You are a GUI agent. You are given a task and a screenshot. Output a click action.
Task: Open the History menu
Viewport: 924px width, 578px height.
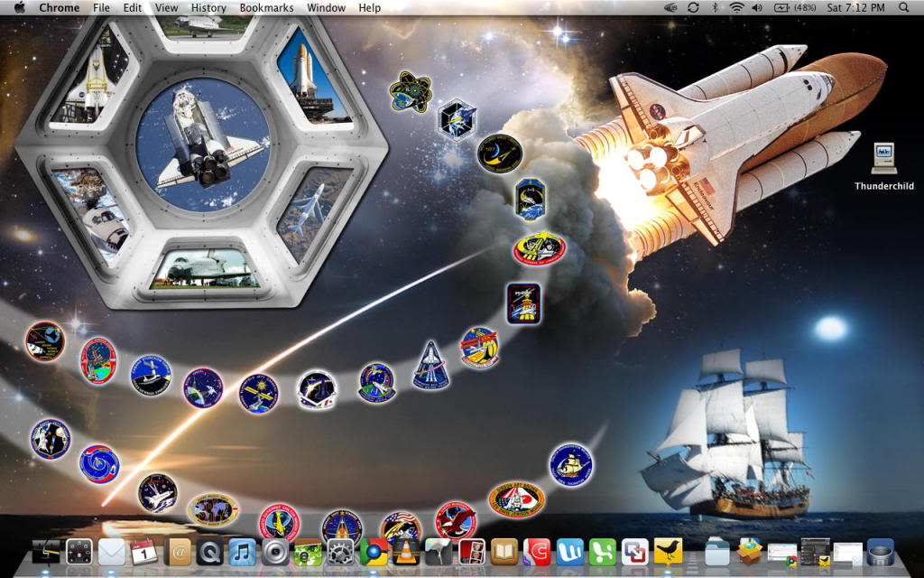pyautogui.click(x=208, y=7)
